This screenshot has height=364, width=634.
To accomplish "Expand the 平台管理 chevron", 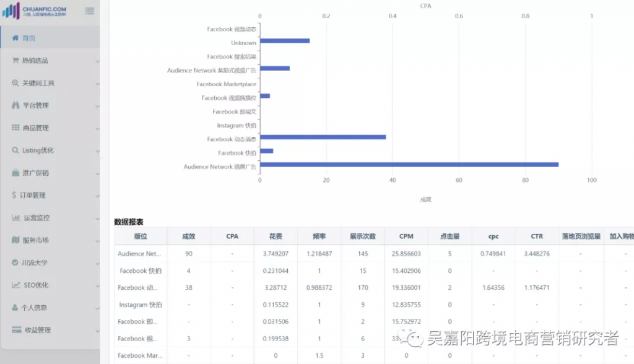I will pyautogui.click(x=97, y=106).
